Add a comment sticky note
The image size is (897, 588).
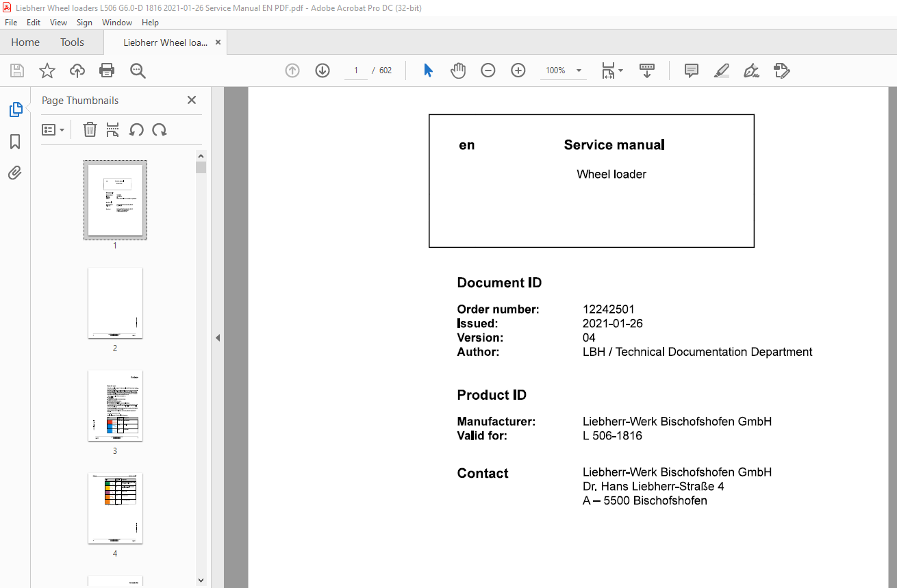(692, 71)
